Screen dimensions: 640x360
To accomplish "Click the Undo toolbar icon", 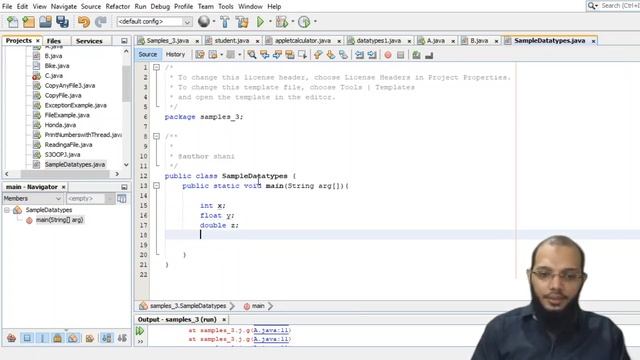I will [84, 22].
